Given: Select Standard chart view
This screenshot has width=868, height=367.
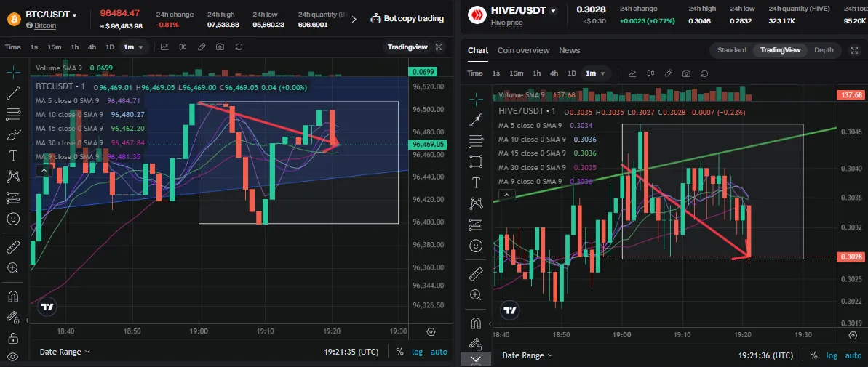Looking at the screenshot, I should click(x=732, y=50).
